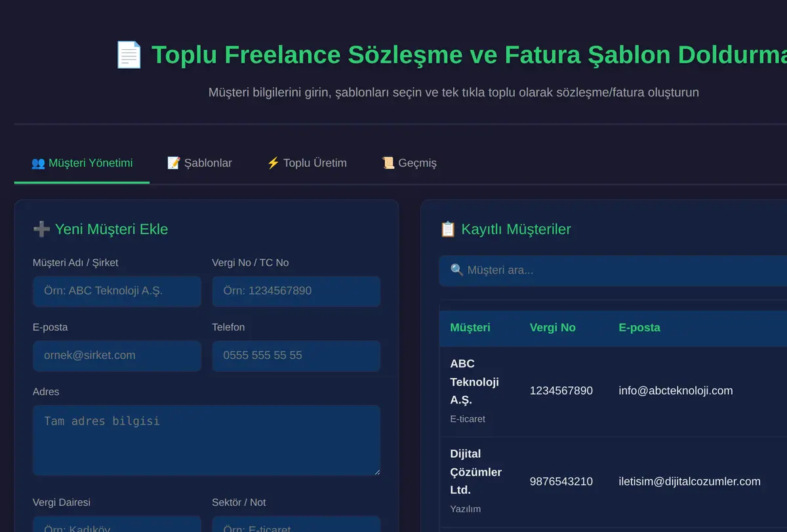Focus the Sektör / Not field

296,524
